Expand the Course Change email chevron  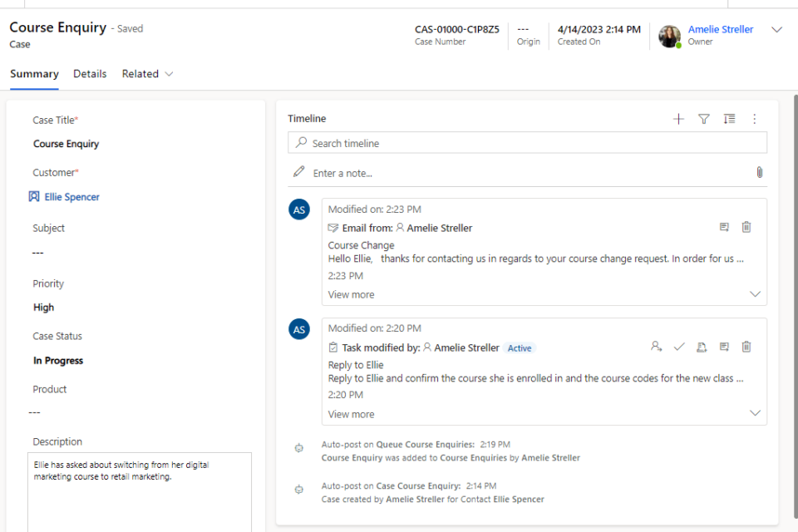click(x=755, y=294)
